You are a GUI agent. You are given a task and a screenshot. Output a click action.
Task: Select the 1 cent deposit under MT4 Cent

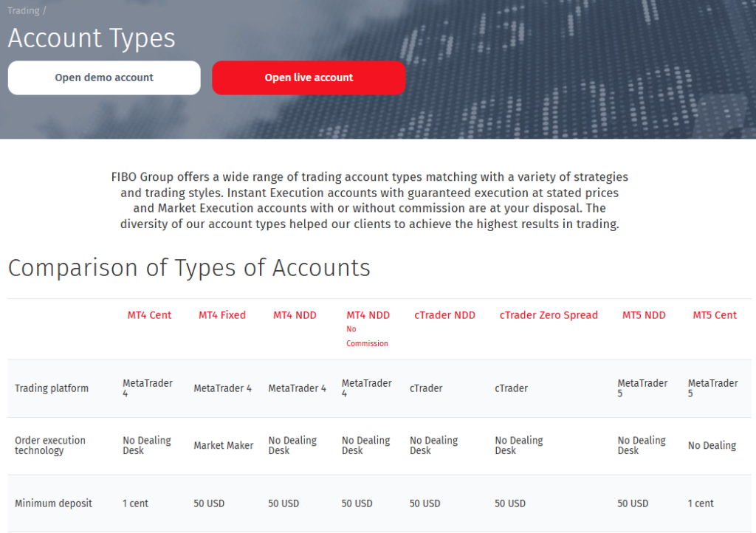135,503
